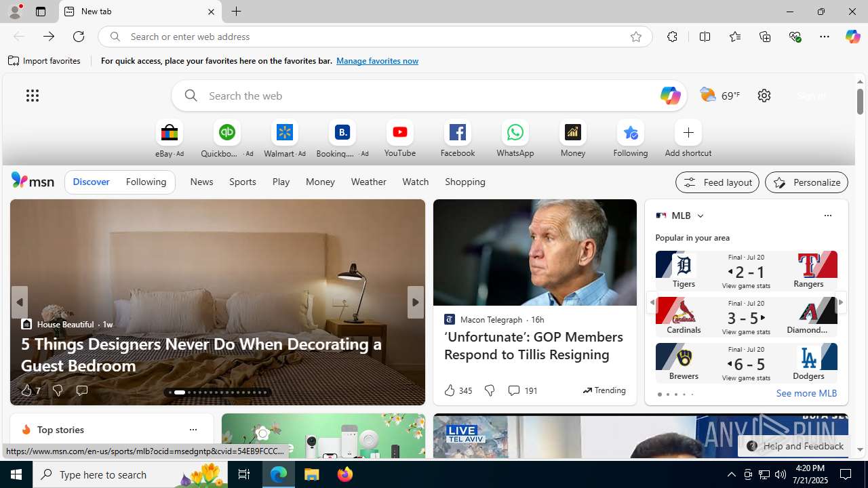Open the Favorites star-list icon
The image size is (868, 488).
(734, 37)
